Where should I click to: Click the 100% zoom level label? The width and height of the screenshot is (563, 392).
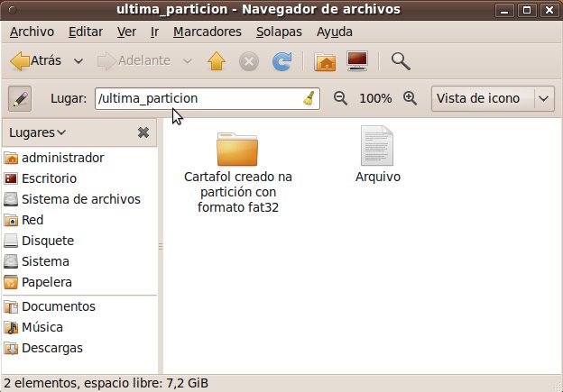tap(375, 98)
